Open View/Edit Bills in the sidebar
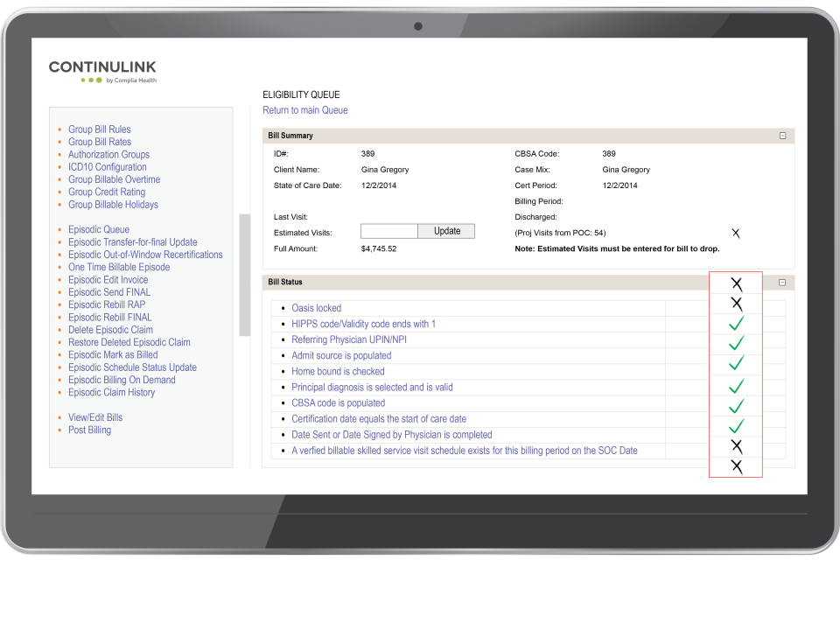840x630 pixels. pyautogui.click(x=96, y=417)
